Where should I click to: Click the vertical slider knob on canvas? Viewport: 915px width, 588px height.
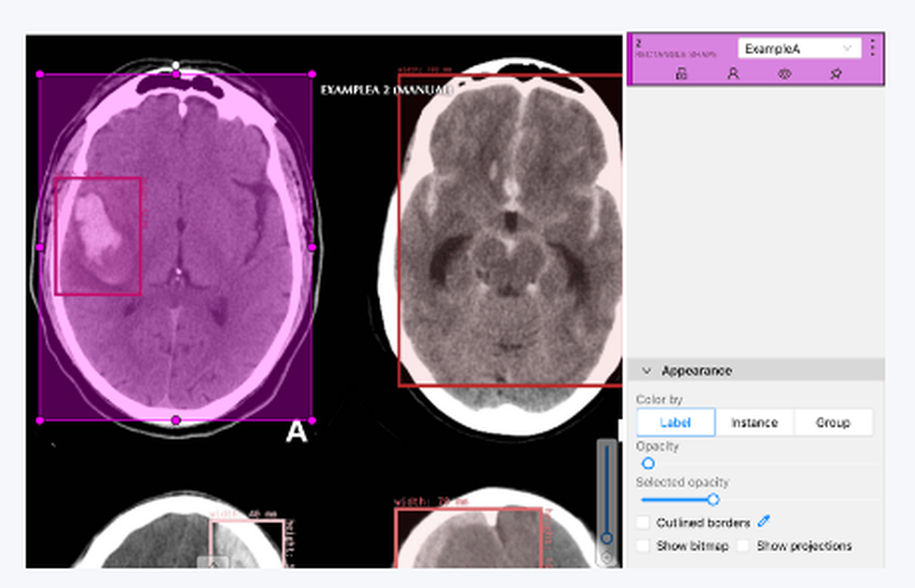coord(607,538)
